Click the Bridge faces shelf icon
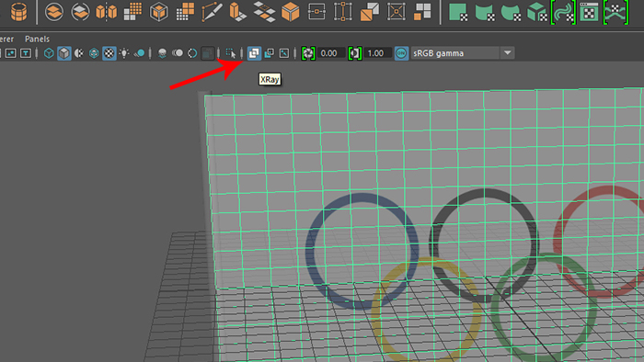 264,12
